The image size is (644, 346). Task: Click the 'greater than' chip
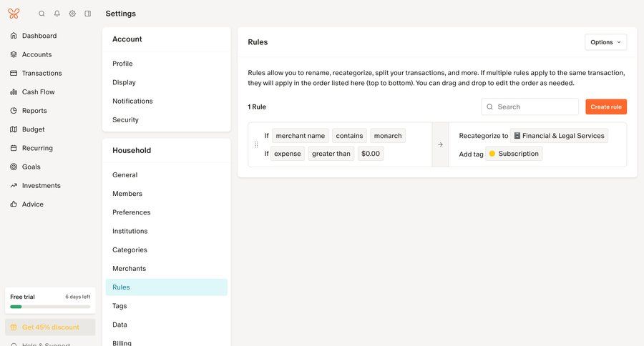click(331, 154)
